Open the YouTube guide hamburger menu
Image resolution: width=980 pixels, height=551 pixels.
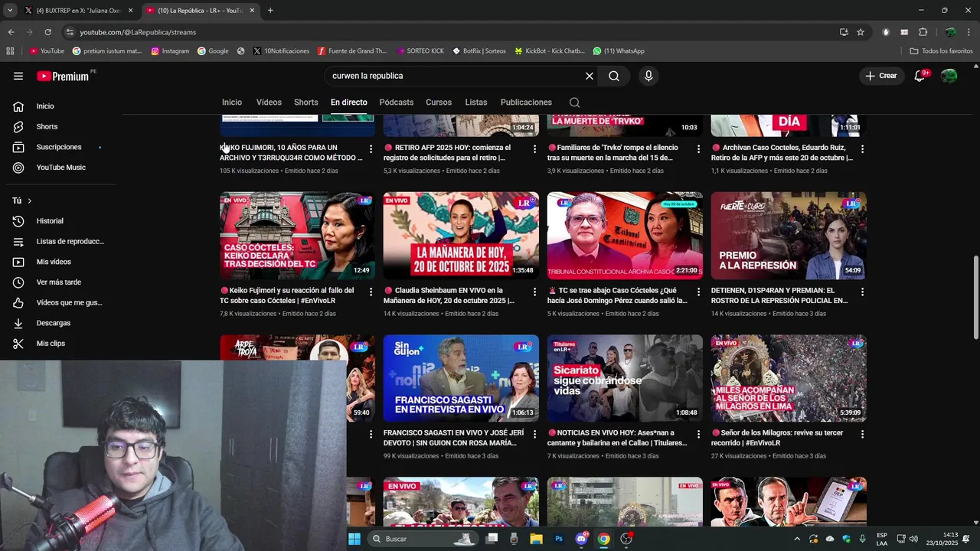(x=18, y=76)
